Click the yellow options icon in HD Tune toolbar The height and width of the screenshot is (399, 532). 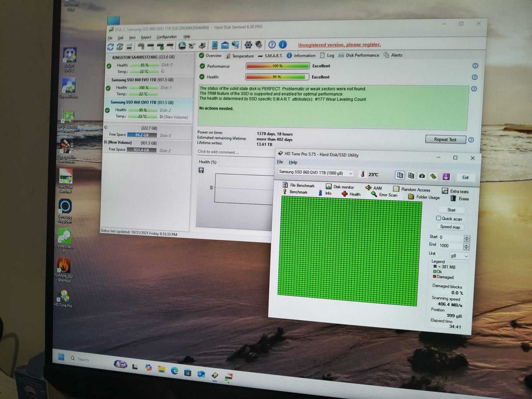[x=433, y=176]
